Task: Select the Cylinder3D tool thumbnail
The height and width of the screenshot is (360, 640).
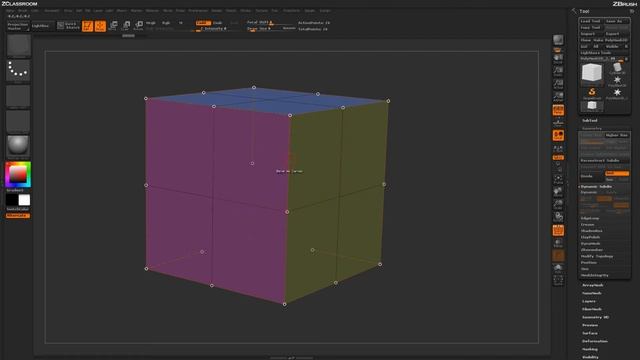Action: [617, 68]
